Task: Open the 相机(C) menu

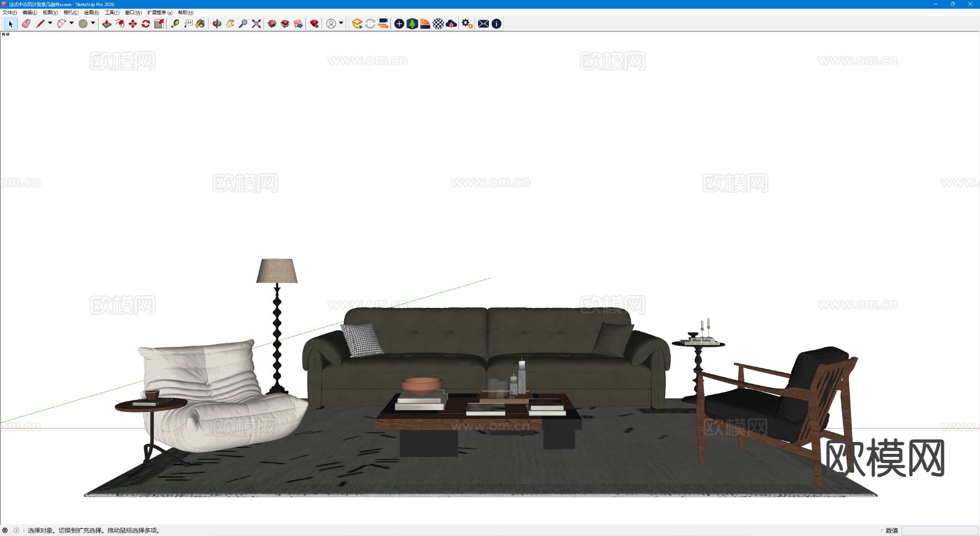Action: 71,13
